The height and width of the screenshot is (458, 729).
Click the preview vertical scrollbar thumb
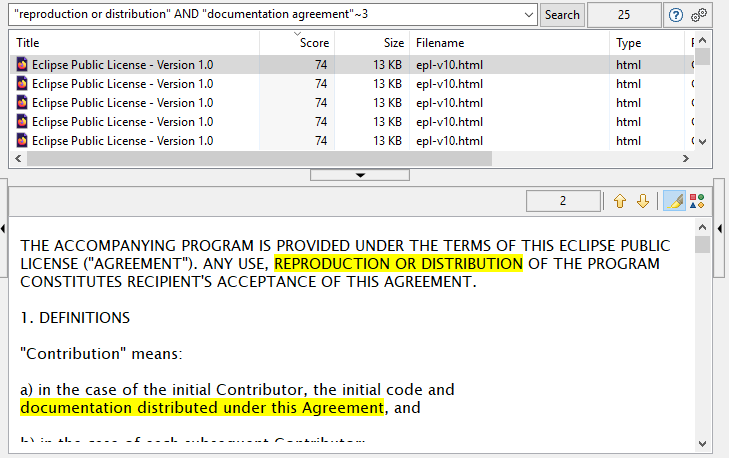click(702, 245)
